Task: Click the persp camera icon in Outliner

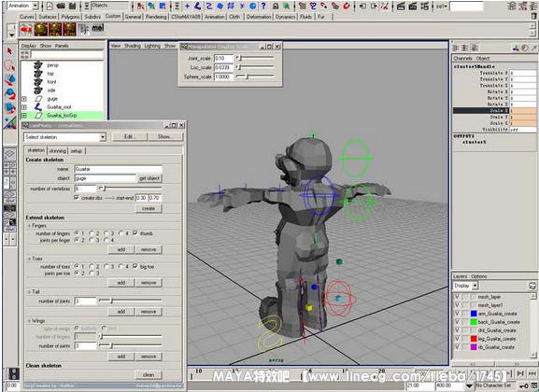Action: point(37,65)
